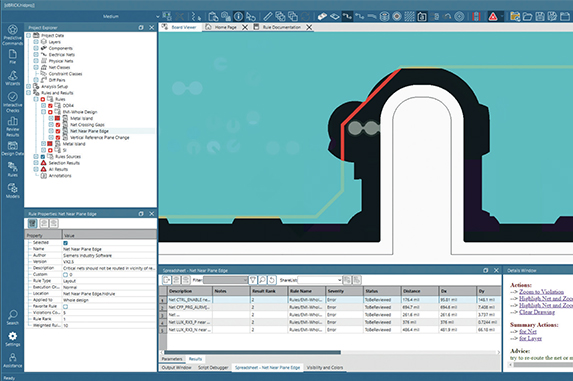
Task: Collapse the Project Data tree node
Action: coord(29,35)
